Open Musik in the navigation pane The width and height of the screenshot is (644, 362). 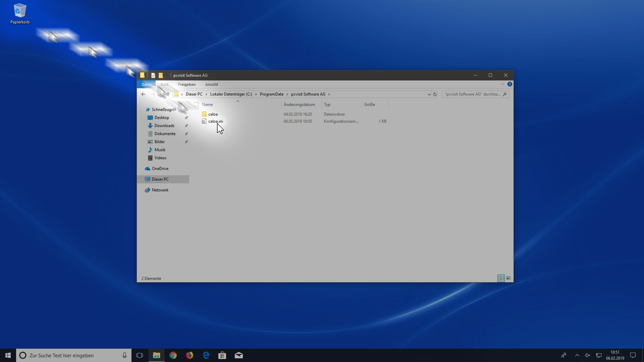point(160,150)
